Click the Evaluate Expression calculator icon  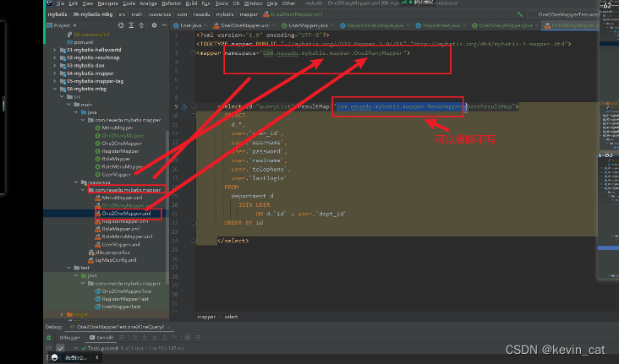(x=188, y=337)
